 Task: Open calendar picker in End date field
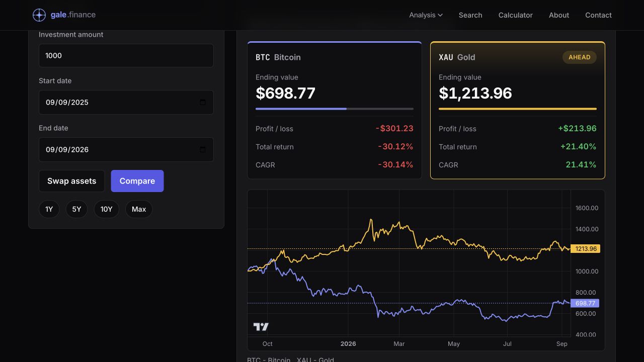[x=203, y=149]
